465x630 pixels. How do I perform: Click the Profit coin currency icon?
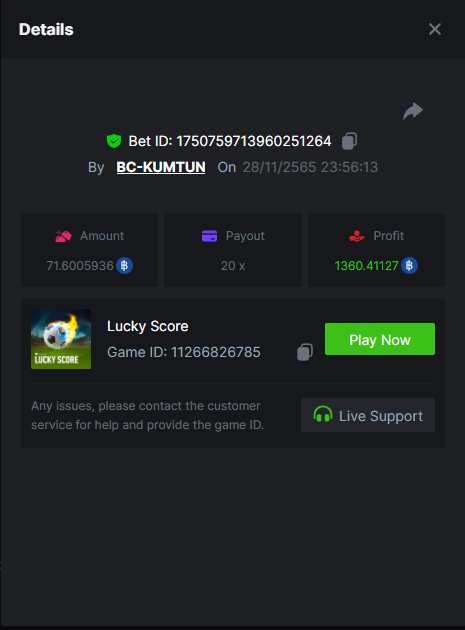[409, 266]
